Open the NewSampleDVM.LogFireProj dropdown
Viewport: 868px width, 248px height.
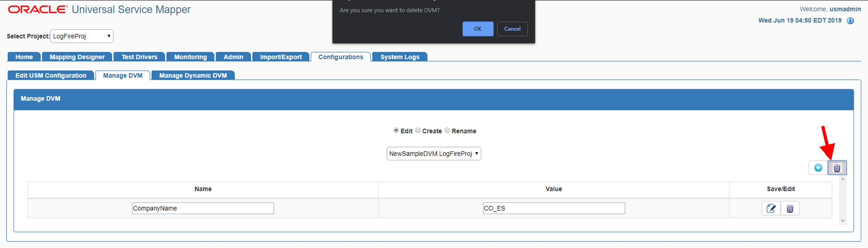434,153
